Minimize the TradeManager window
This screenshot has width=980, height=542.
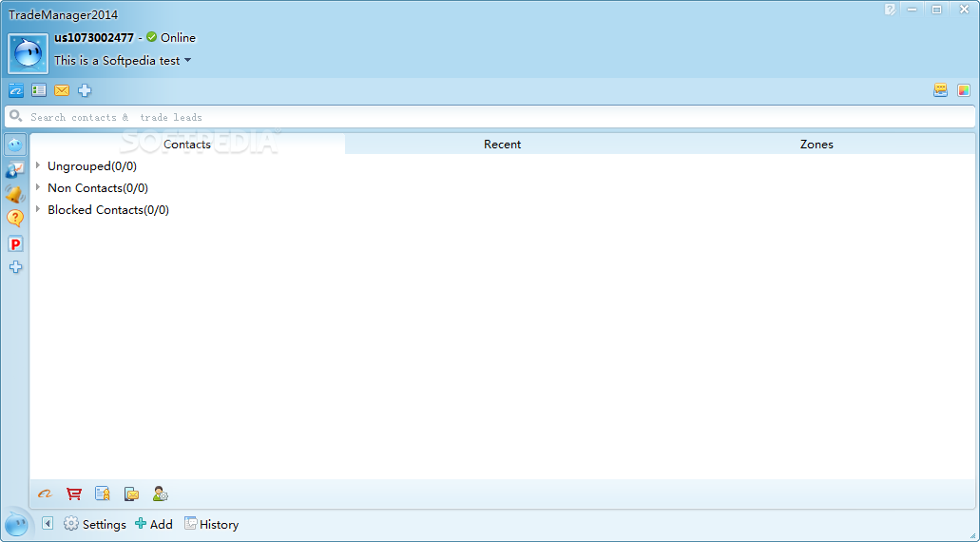click(913, 10)
